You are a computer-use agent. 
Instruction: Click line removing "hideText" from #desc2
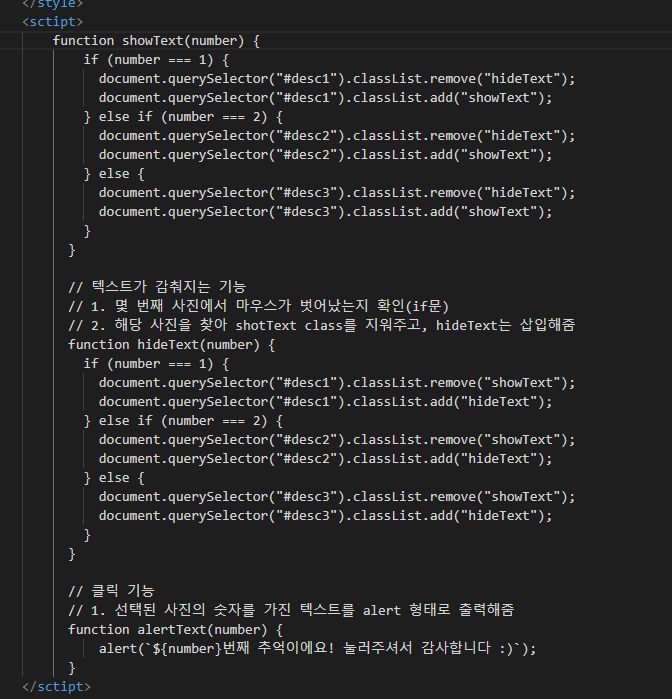click(337, 136)
